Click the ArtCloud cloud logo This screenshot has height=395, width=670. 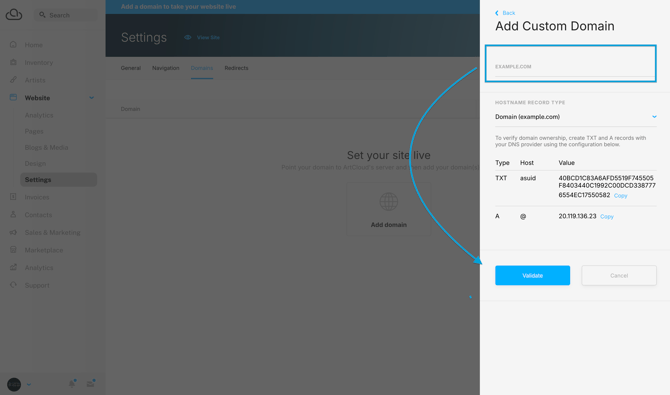[x=14, y=15]
